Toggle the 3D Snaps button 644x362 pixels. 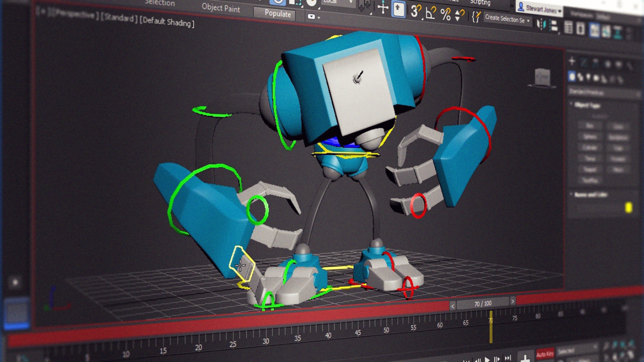pyautogui.click(x=416, y=11)
